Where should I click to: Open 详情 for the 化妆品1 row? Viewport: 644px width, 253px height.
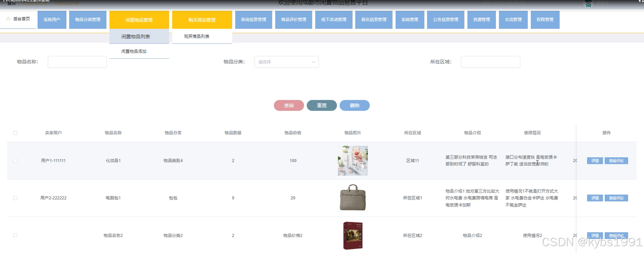pos(595,161)
